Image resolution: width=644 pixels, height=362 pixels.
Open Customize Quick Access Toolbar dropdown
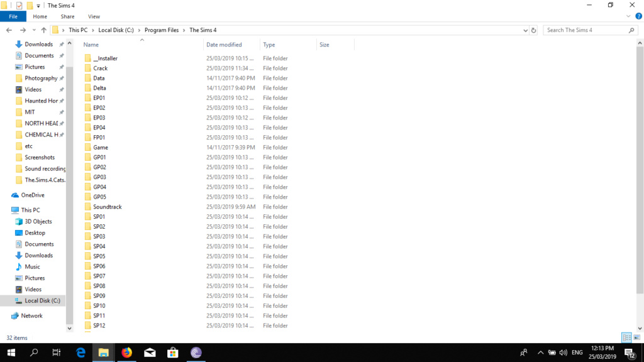pos(38,6)
